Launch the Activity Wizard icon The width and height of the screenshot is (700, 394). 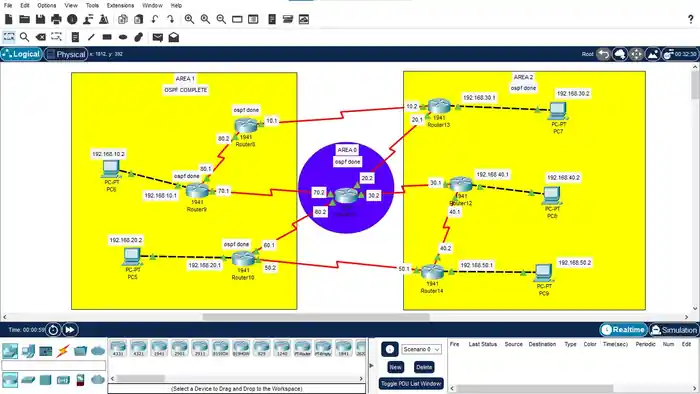coord(88,19)
